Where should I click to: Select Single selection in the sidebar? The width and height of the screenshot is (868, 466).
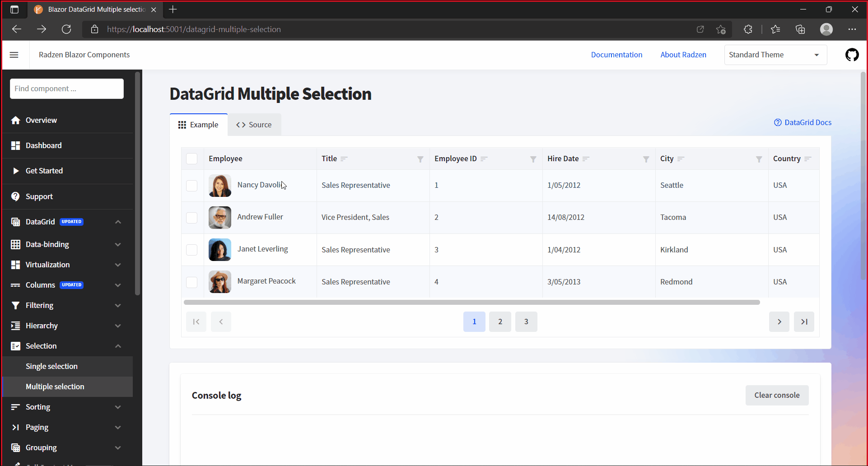tap(67, 366)
